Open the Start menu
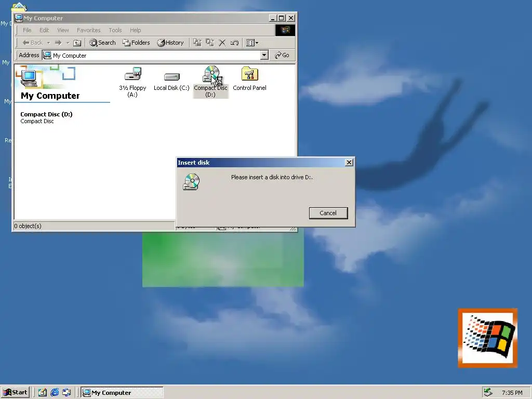Viewport: 532px width, 399px height. (15, 393)
